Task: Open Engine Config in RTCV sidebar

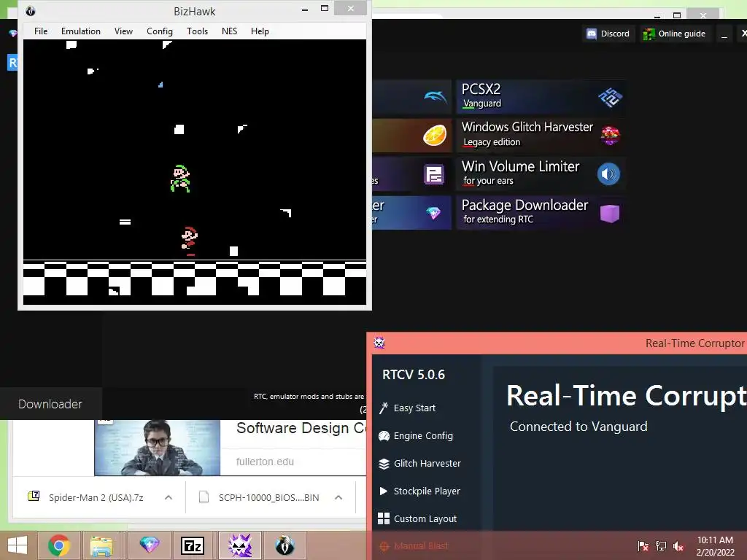Action: coord(423,436)
